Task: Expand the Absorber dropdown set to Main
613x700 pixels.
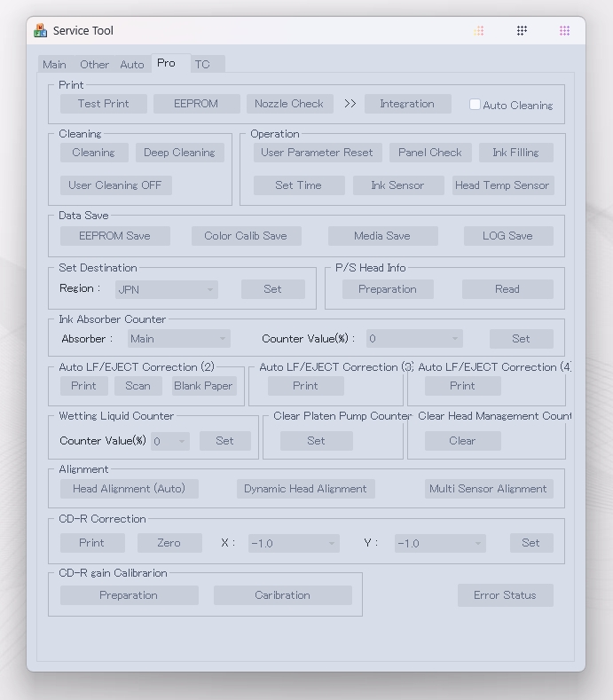Action: point(178,339)
